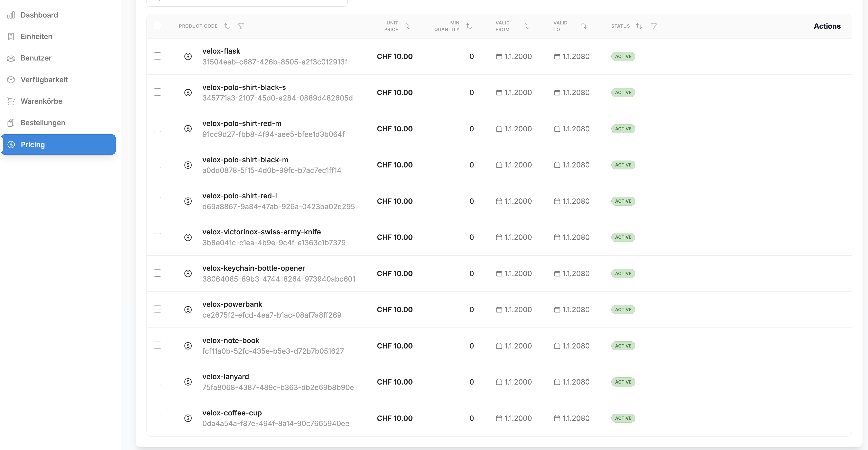Open the velox-victorinox-swiss-army-knife price entry
The image size is (868, 450).
coord(261,232)
